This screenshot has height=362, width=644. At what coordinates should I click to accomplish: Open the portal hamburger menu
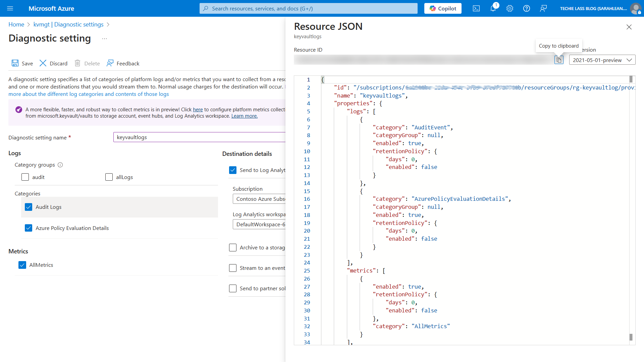tap(10, 8)
